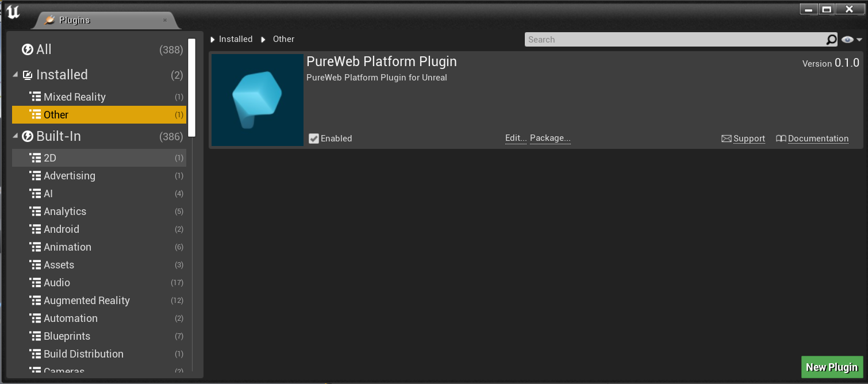Viewport: 868px width, 384px height.
Task: Click the Package... link
Action: (x=550, y=138)
